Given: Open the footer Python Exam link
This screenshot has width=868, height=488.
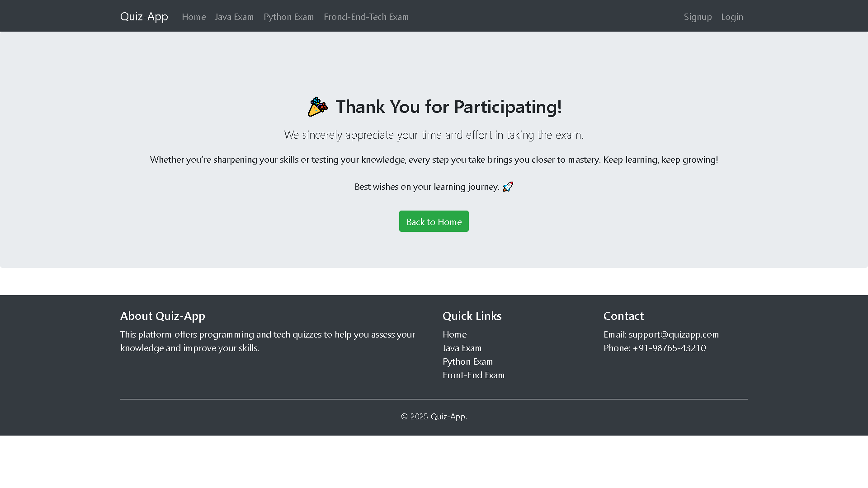Looking at the screenshot, I should click(x=467, y=361).
